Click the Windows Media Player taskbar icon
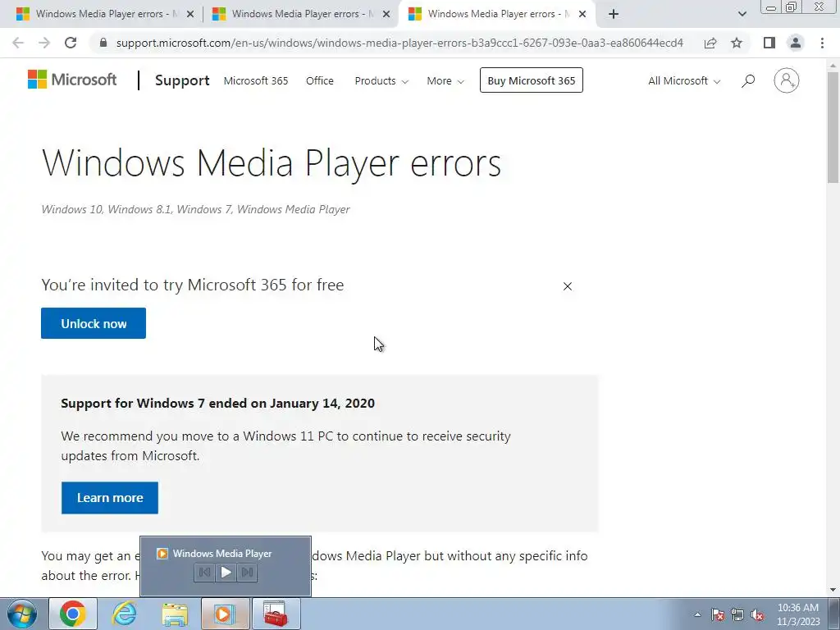 [226, 614]
